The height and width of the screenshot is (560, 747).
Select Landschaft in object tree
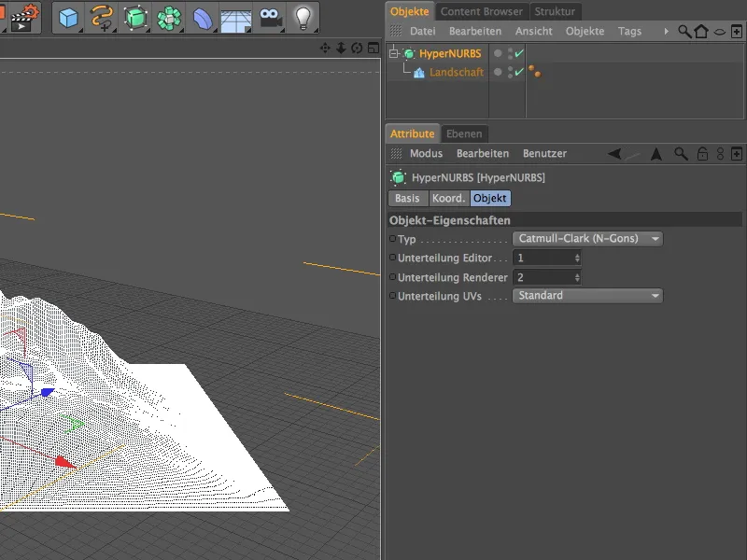tap(457, 72)
